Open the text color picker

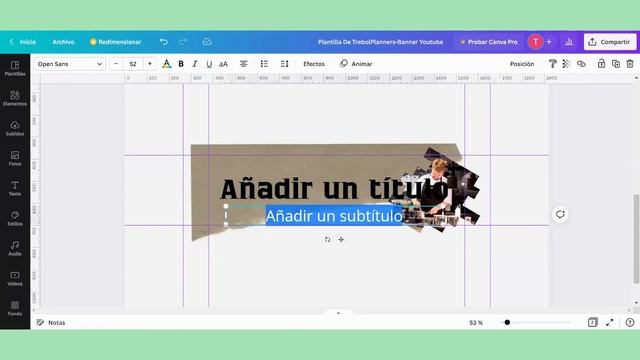click(167, 64)
